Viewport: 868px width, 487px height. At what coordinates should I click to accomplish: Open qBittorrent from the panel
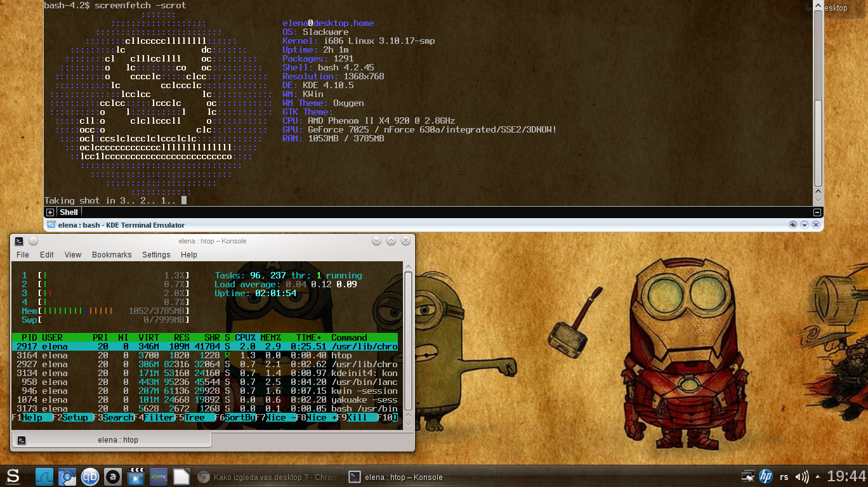pyautogui.click(x=90, y=476)
